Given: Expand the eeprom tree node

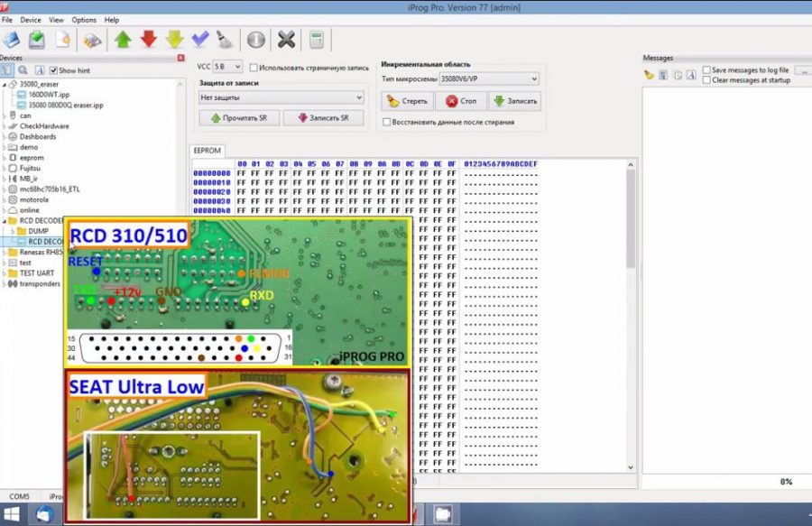Looking at the screenshot, I should (5, 158).
